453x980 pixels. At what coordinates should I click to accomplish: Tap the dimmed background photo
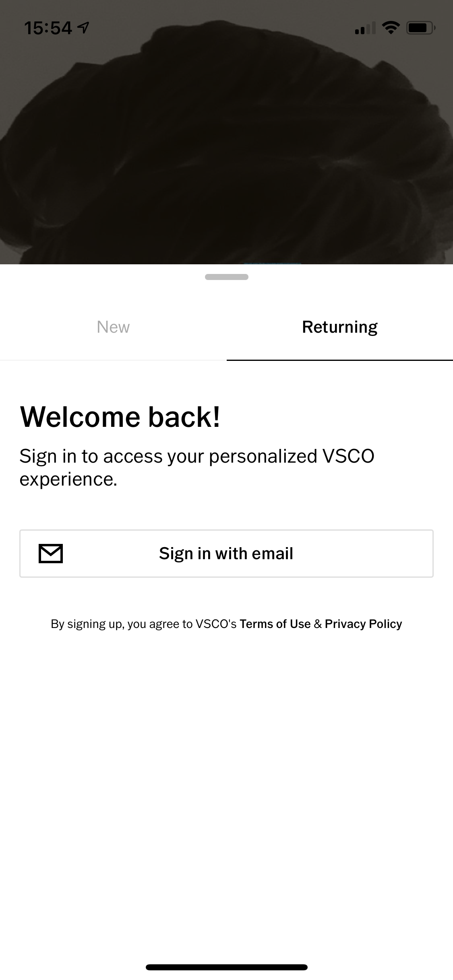point(226,141)
